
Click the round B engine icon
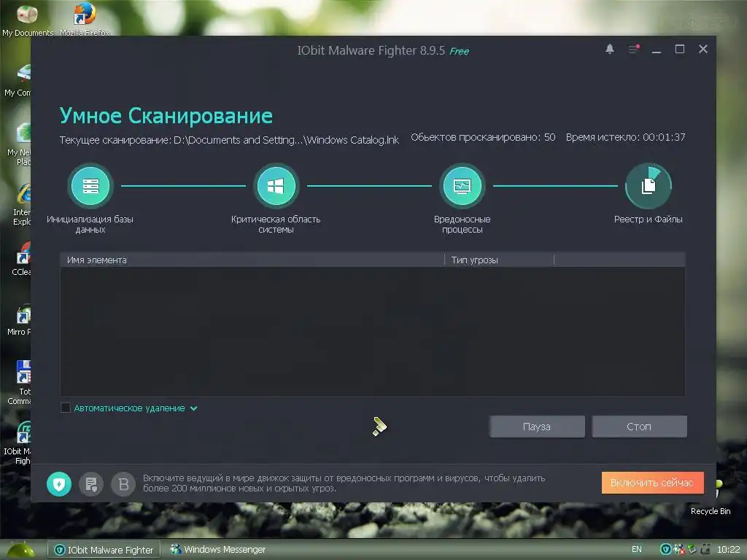click(123, 484)
